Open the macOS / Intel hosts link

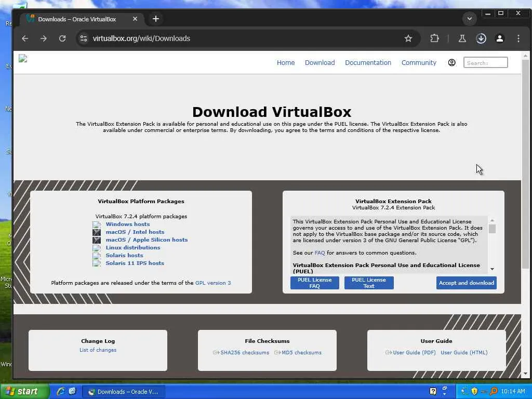point(135,232)
